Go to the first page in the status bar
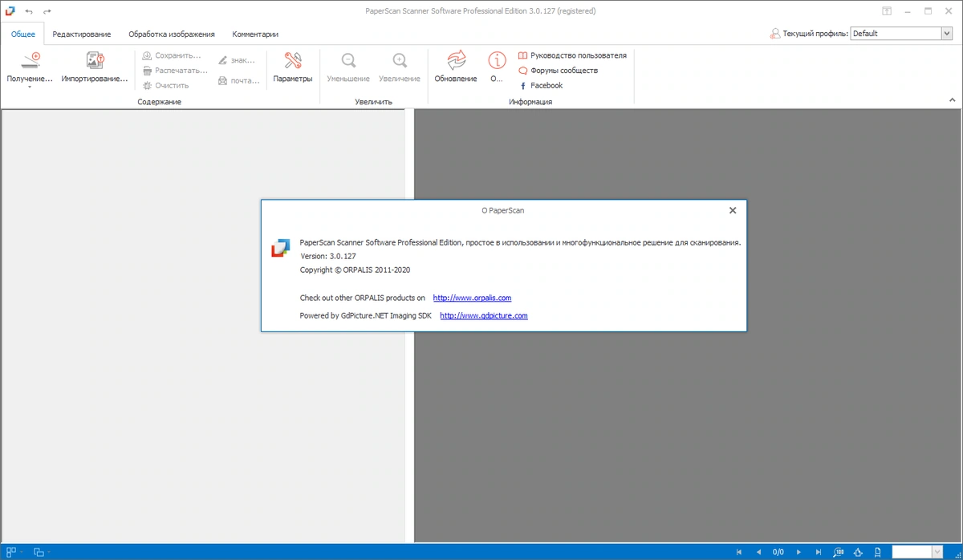963x560 pixels. [x=739, y=552]
